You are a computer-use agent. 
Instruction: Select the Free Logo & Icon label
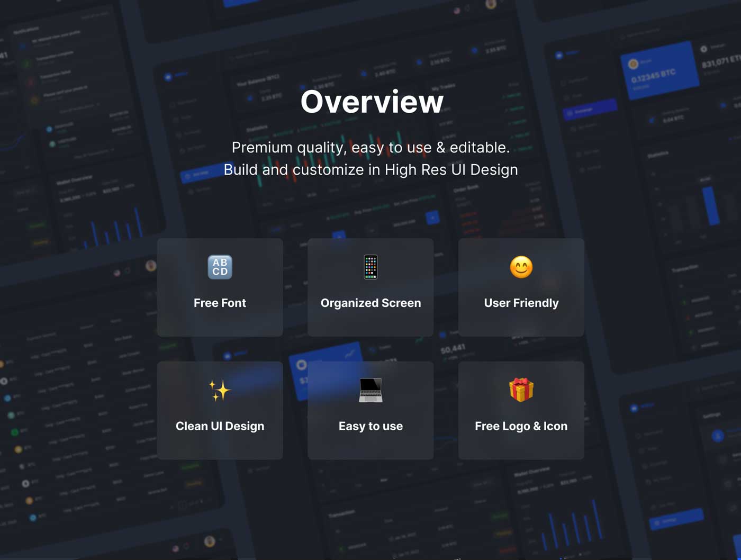pos(521,426)
